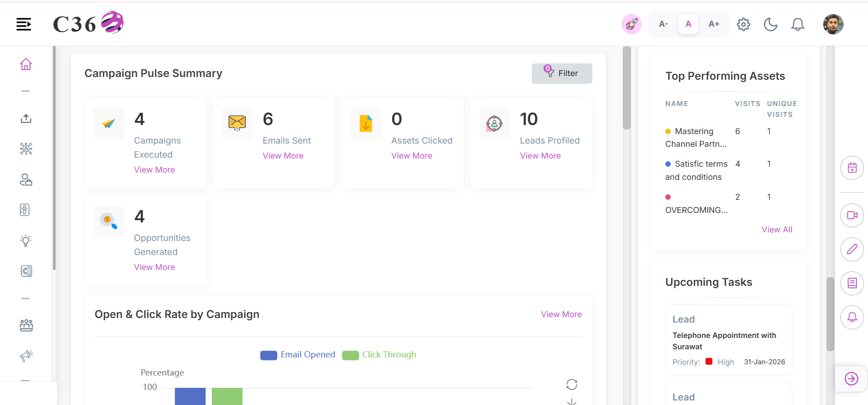View more for Open & Click Rate

click(x=561, y=314)
